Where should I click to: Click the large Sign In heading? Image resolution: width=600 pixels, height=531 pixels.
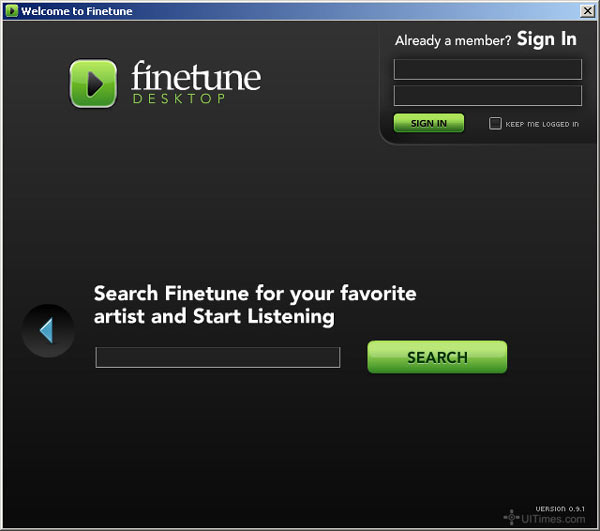point(546,39)
